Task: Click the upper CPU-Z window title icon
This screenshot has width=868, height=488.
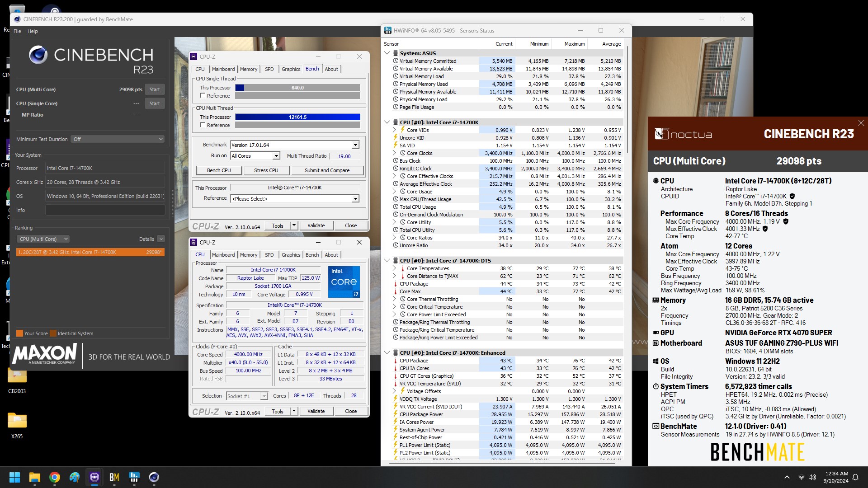Action: point(193,56)
